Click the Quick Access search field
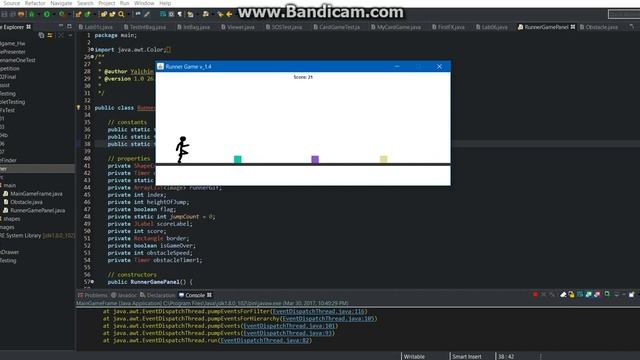 (x=624, y=14)
